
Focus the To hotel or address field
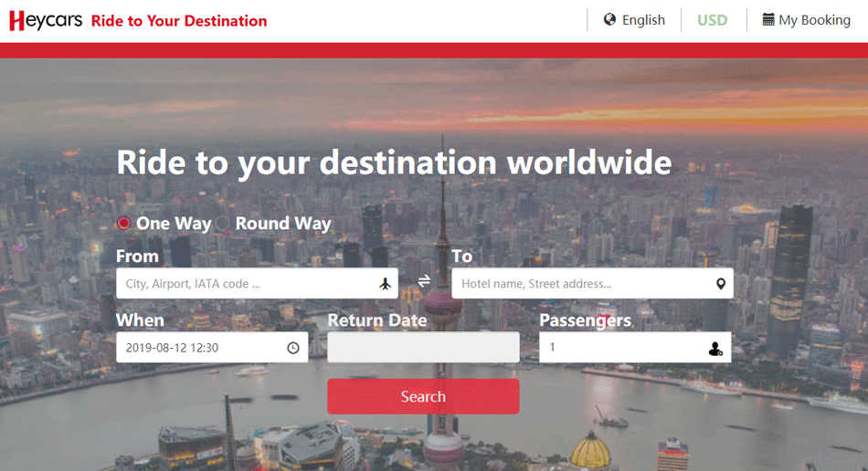click(592, 284)
